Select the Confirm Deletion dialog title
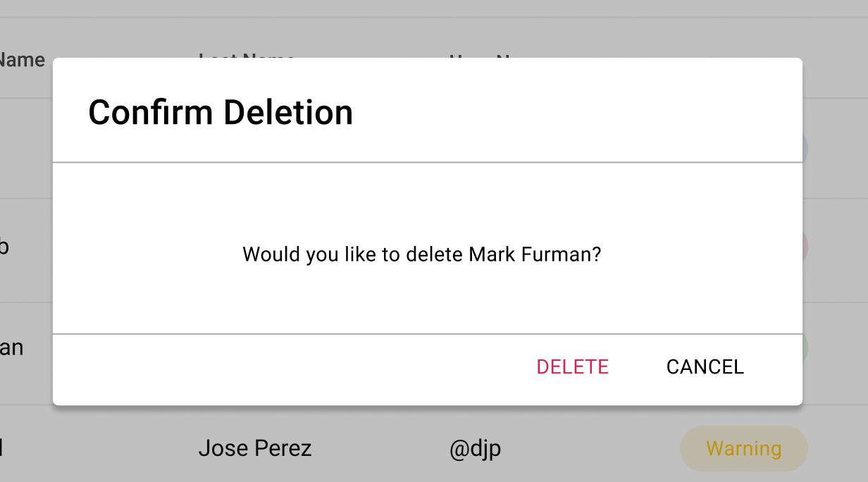Viewport: 868px width, 482px height. click(221, 113)
